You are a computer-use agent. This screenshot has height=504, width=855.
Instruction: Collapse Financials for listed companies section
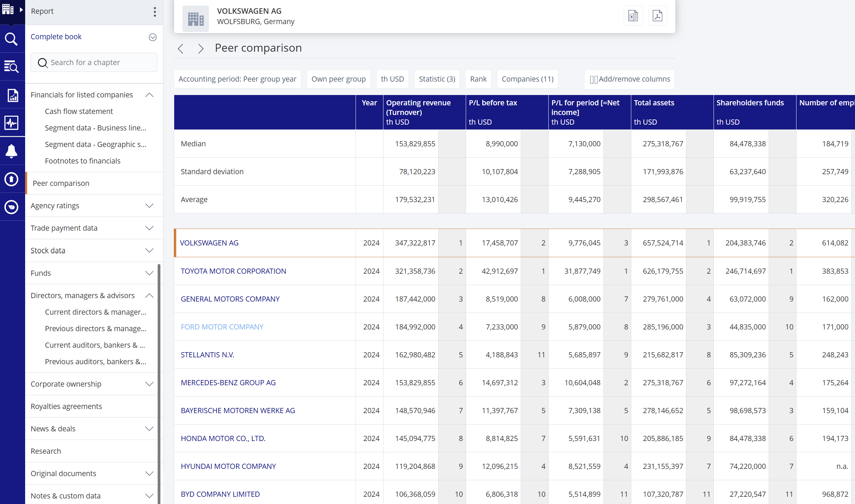149,95
